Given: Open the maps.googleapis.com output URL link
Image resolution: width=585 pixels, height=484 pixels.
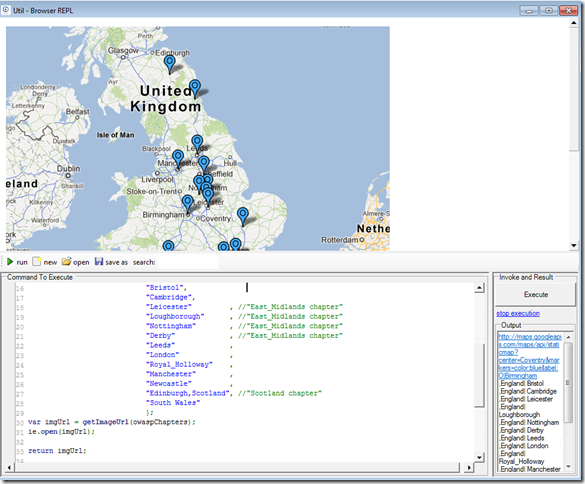Looking at the screenshot, I should [529, 356].
